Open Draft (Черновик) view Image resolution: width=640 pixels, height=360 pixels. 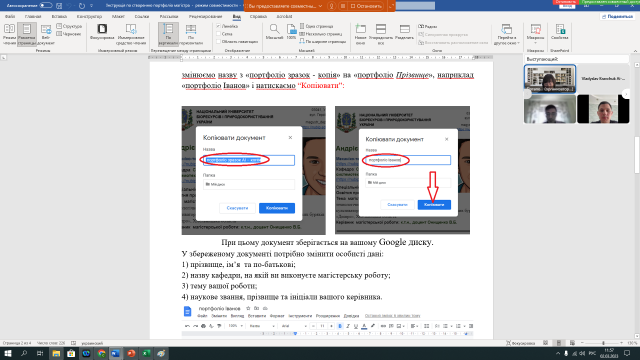tap(69, 34)
